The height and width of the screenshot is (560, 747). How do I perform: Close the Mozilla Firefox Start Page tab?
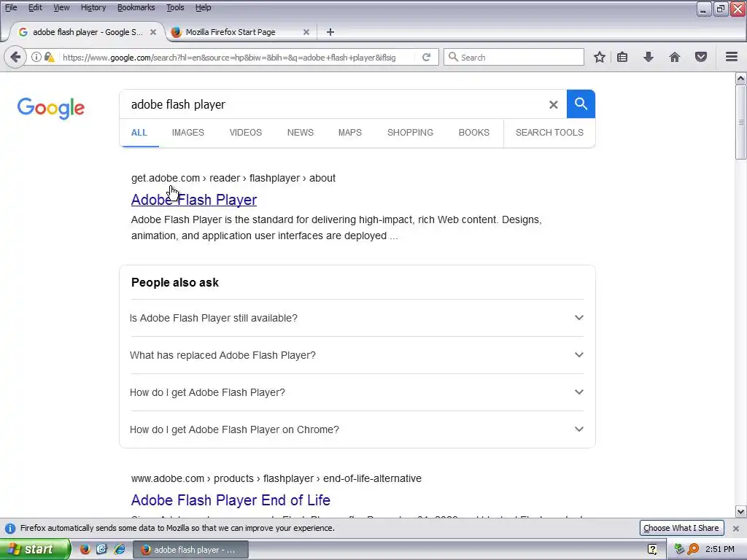(306, 32)
